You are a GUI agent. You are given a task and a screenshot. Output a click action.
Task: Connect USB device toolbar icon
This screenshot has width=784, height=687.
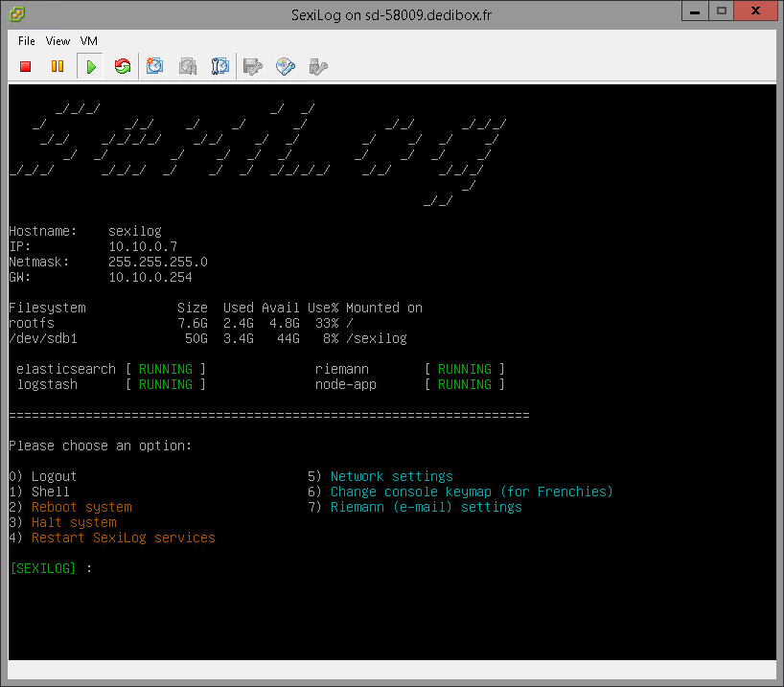point(318,66)
